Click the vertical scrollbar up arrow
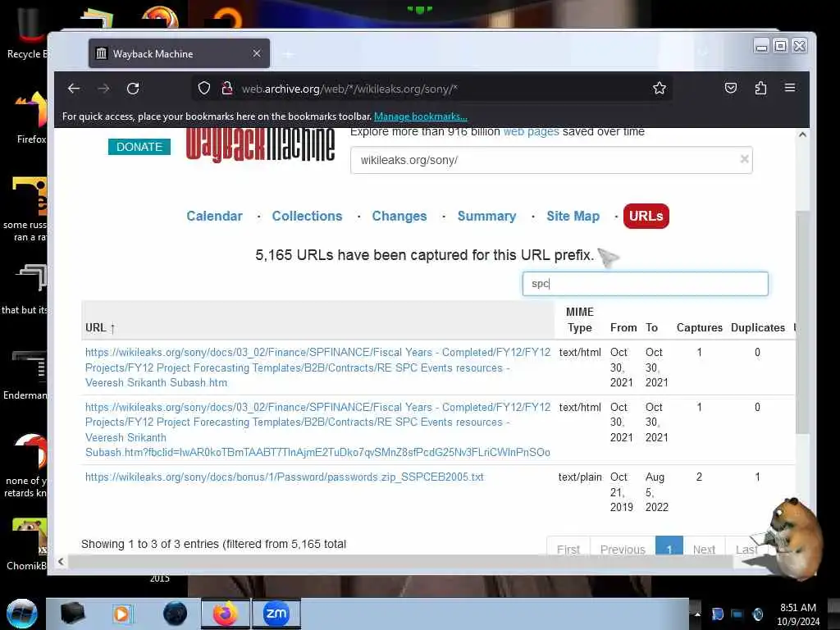Screen dimensions: 840x630 (802, 135)
